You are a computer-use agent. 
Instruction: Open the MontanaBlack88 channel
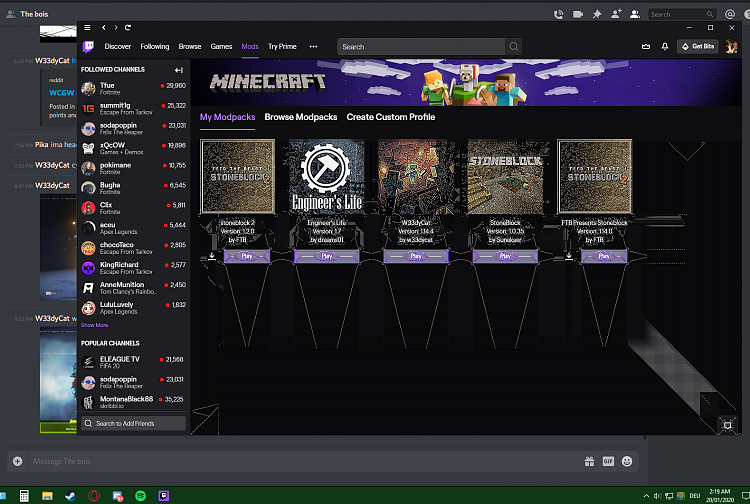(133, 402)
